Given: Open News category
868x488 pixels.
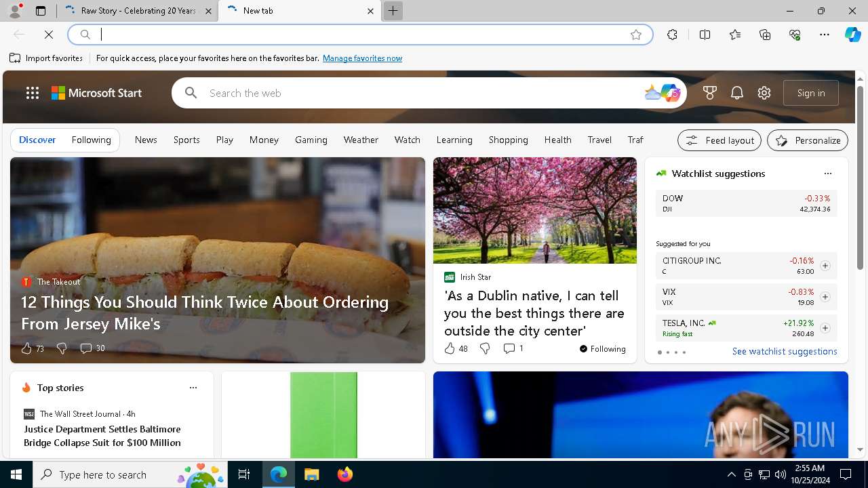Looking at the screenshot, I should (x=146, y=140).
